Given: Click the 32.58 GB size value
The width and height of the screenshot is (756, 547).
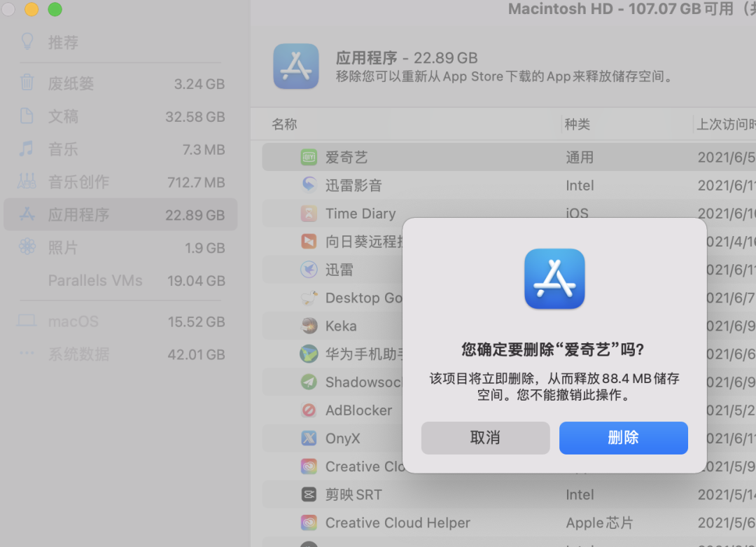Looking at the screenshot, I should pyautogui.click(x=195, y=116).
